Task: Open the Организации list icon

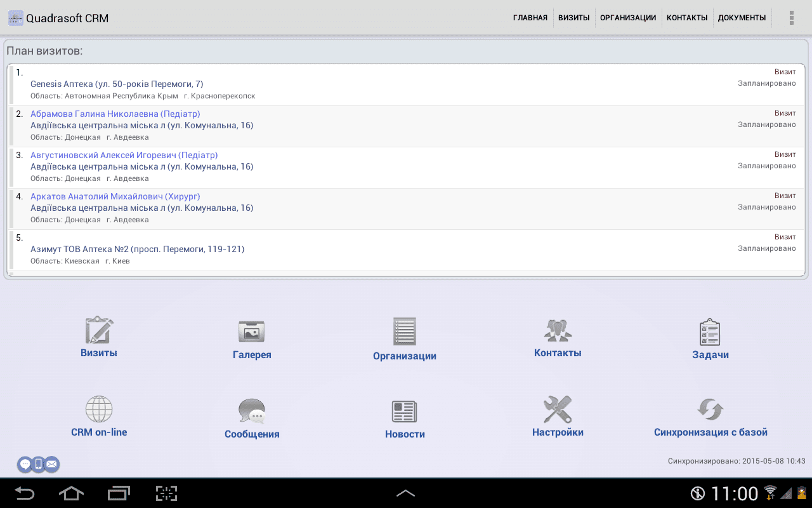Action: pos(405,331)
